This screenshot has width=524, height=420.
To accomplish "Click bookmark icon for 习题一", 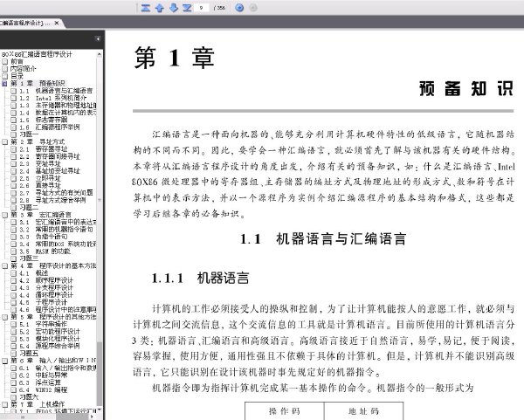I will [13, 134].
